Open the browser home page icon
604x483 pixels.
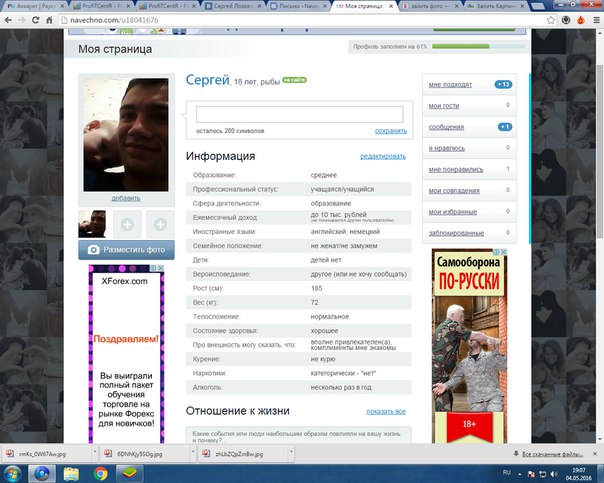click(49, 20)
